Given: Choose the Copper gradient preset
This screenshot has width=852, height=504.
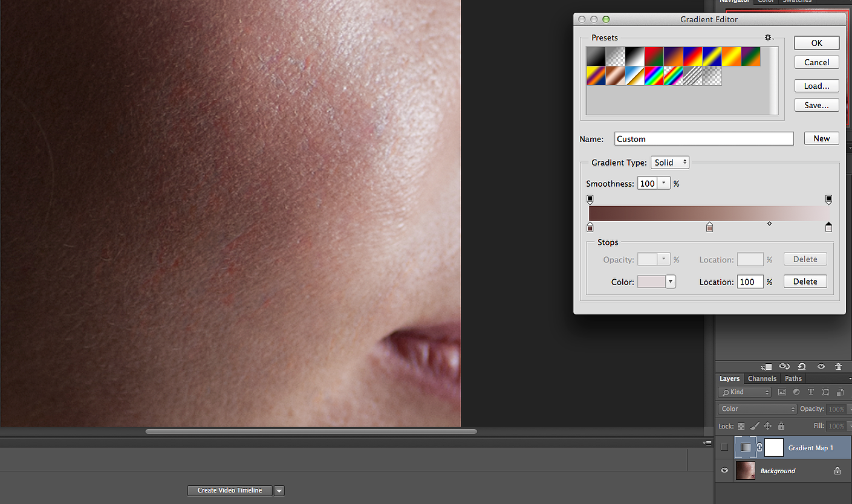Looking at the screenshot, I should point(616,76).
